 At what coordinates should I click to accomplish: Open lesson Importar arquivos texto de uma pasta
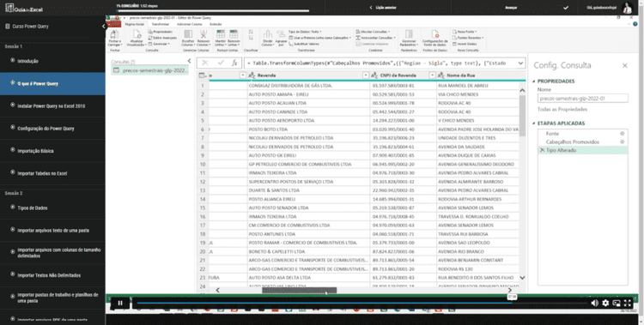(52, 231)
